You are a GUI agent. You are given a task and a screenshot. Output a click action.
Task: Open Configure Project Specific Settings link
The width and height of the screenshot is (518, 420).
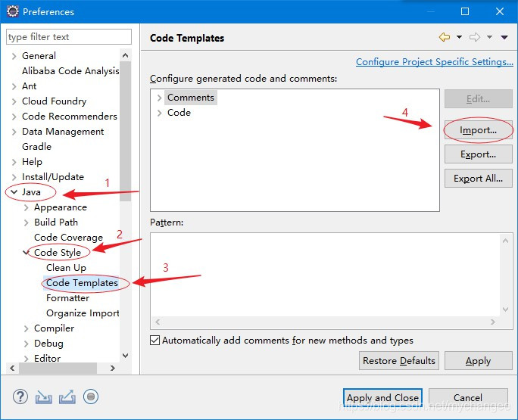click(434, 62)
